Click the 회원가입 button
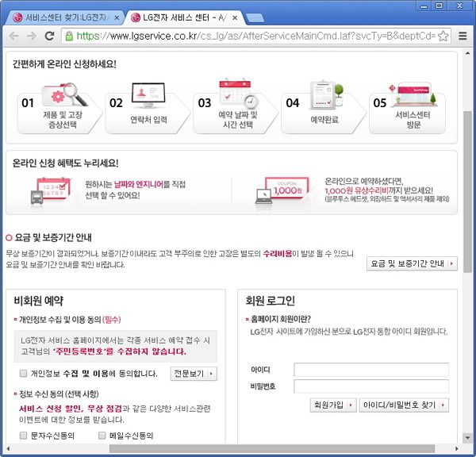Image resolution: width=476 pixels, height=457 pixels. pyautogui.click(x=333, y=405)
